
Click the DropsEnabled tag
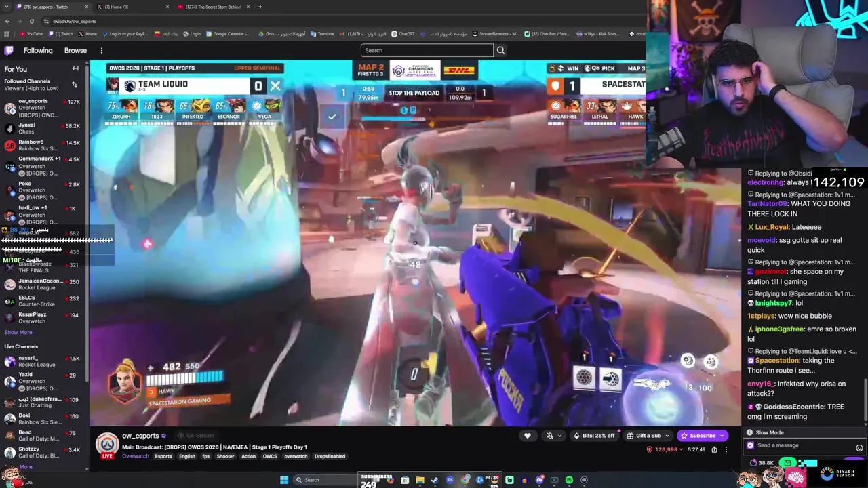click(330, 456)
